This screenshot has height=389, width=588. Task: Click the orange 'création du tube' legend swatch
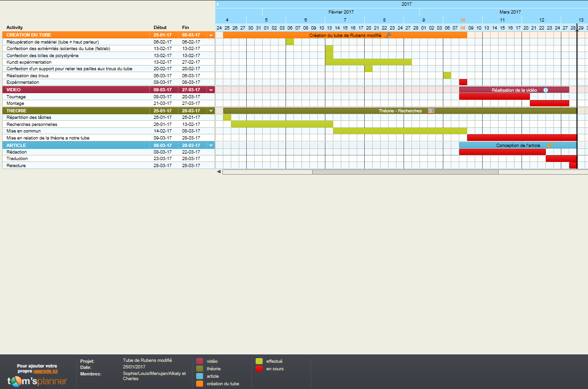[x=199, y=384]
